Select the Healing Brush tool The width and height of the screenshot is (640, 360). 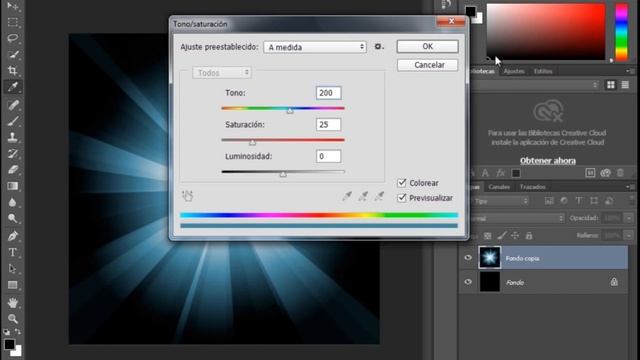(x=13, y=105)
